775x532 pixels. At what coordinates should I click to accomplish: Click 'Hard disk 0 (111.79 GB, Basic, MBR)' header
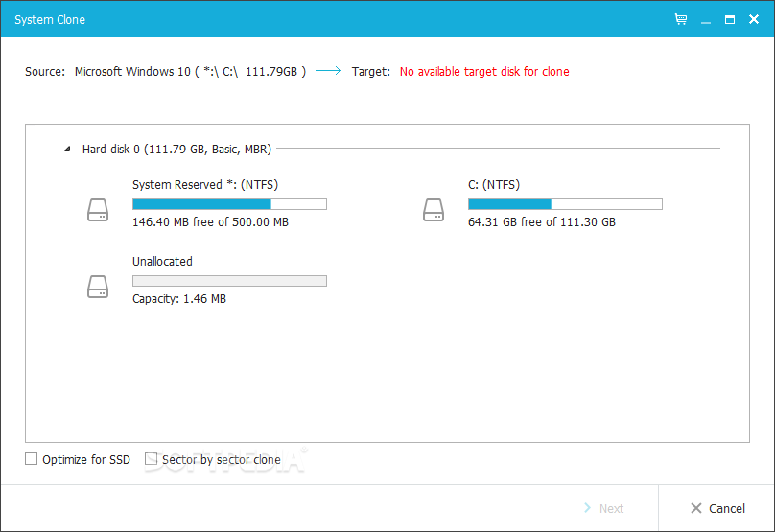point(176,150)
